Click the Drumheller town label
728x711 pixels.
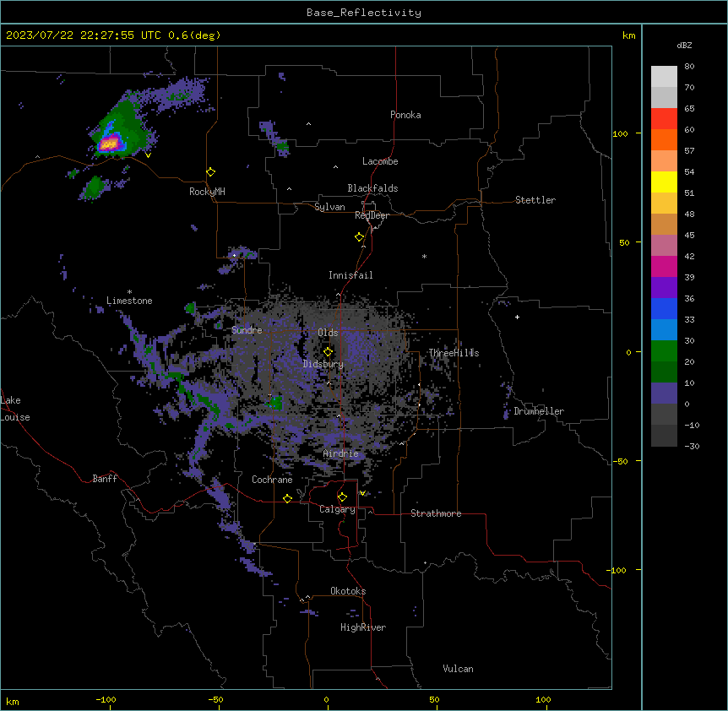click(x=539, y=411)
